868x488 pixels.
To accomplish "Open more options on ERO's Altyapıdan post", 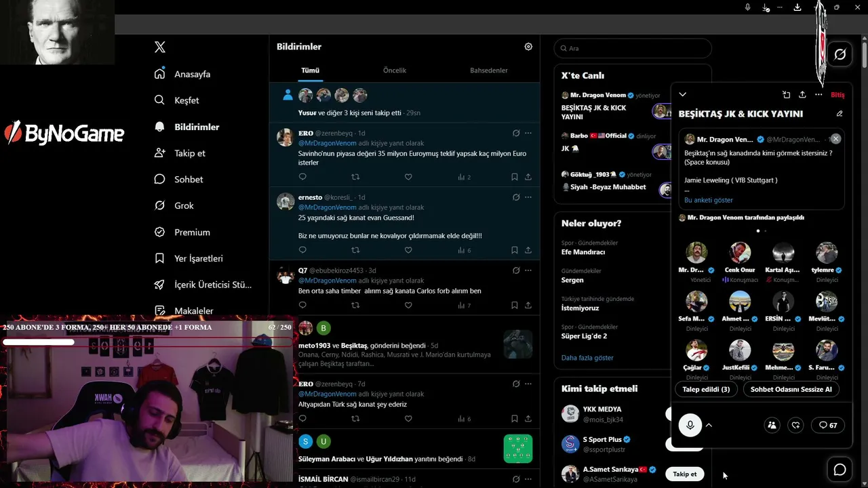I will point(528,384).
